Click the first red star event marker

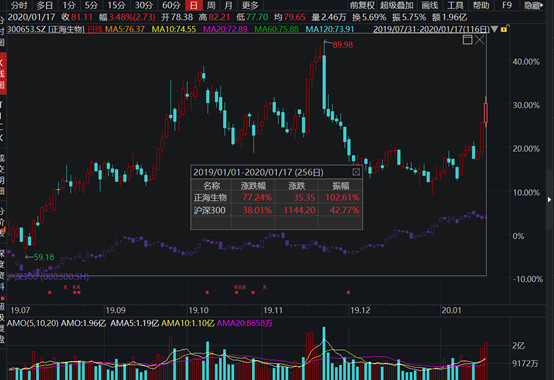(50, 292)
